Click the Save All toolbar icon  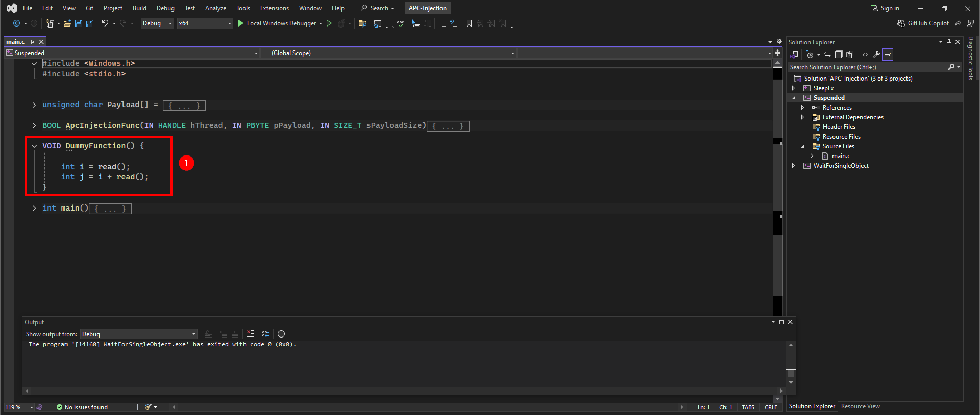click(90, 23)
